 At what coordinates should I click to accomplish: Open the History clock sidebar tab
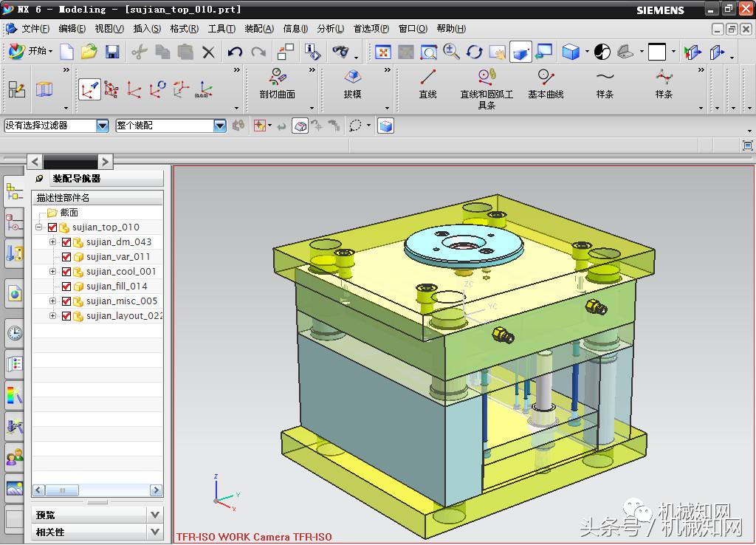[14, 334]
